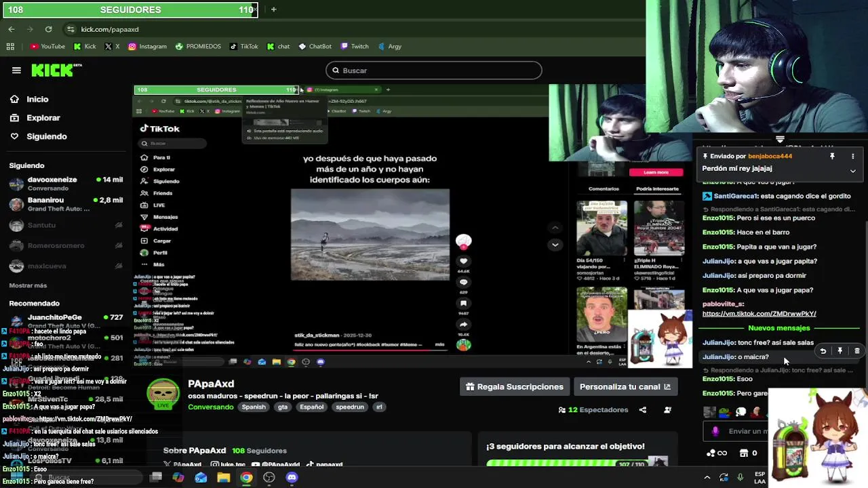The image size is (868, 488).
Task: Open the Conversando category link
Action: pyautogui.click(x=210, y=407)
